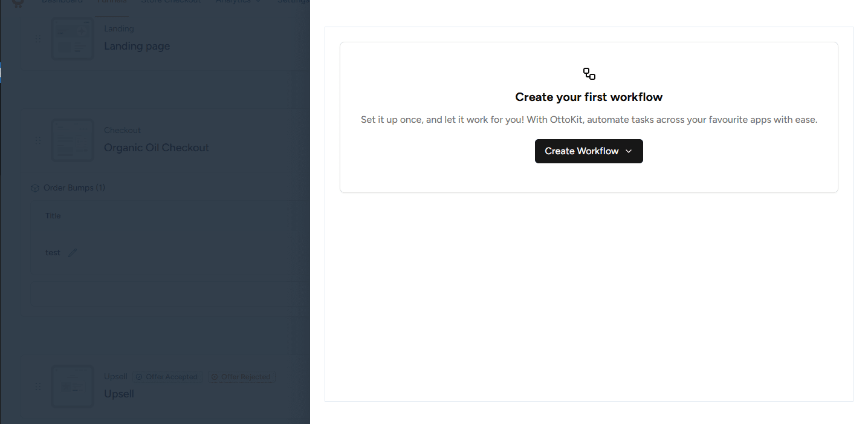Screen dimensions: 868x424
Task: Click the "Offer Accepted" badge
Action: click(167, 377)
